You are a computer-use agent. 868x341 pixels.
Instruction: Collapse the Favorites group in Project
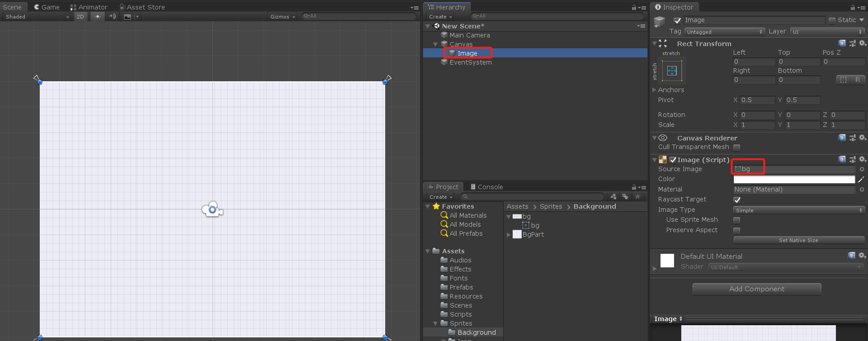pos(428,206)
